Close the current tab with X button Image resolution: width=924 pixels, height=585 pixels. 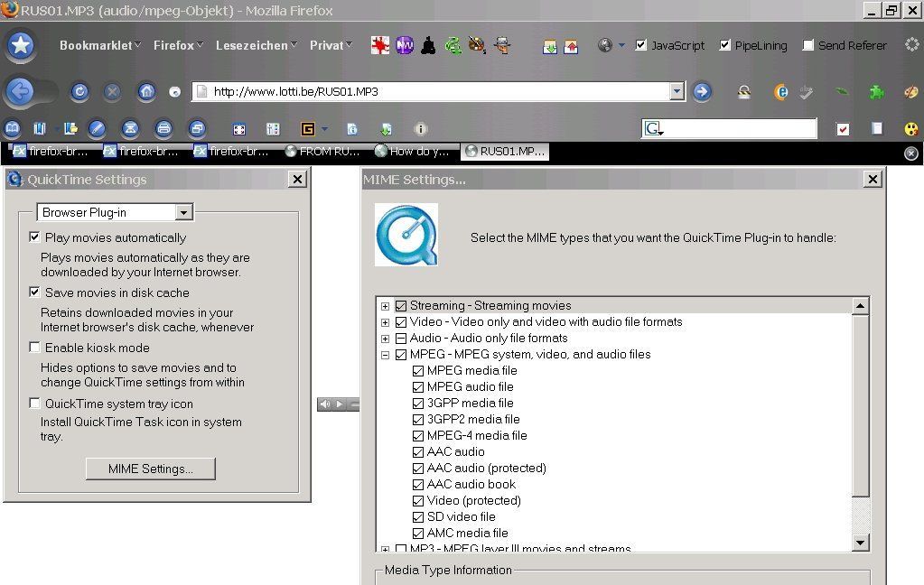[911, 153]
